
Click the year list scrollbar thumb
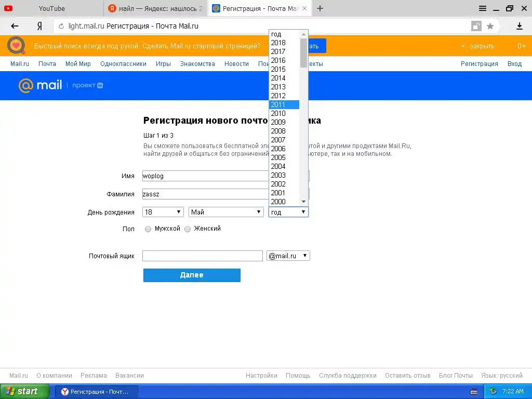[303, 52]
